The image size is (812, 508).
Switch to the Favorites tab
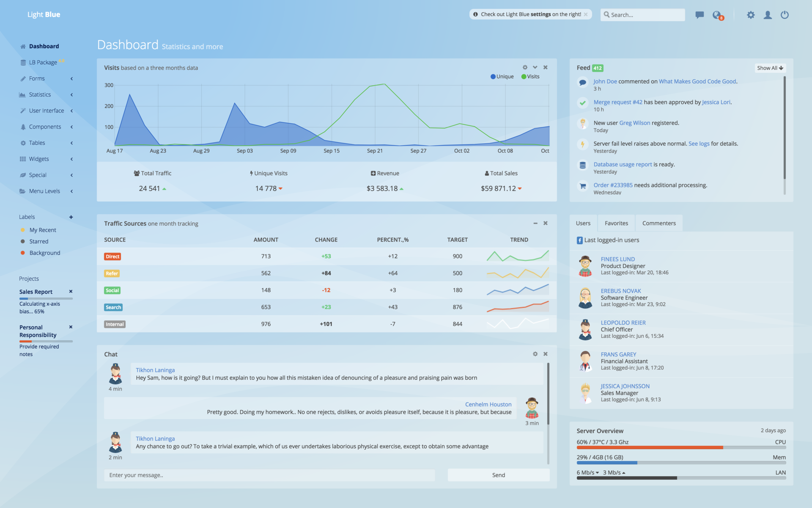click(x=616, y=223)
